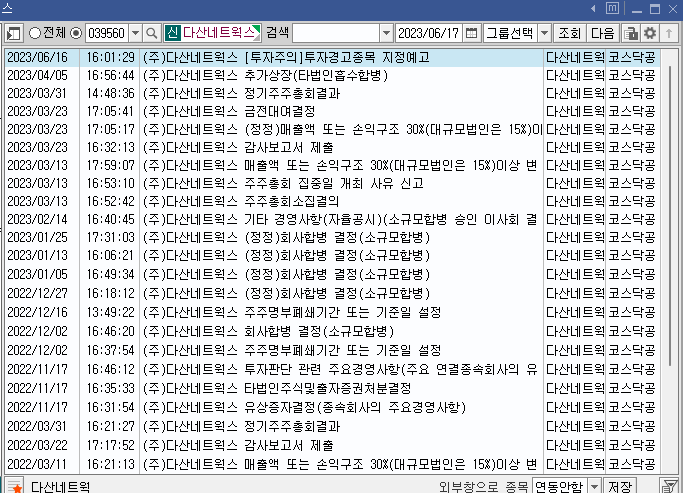Viewport: 683px width, 493px height.
Task: Select the 17:59:07 매출액 또는 손익구조 row
Action: pyautogui.click(x=332, y=165)
